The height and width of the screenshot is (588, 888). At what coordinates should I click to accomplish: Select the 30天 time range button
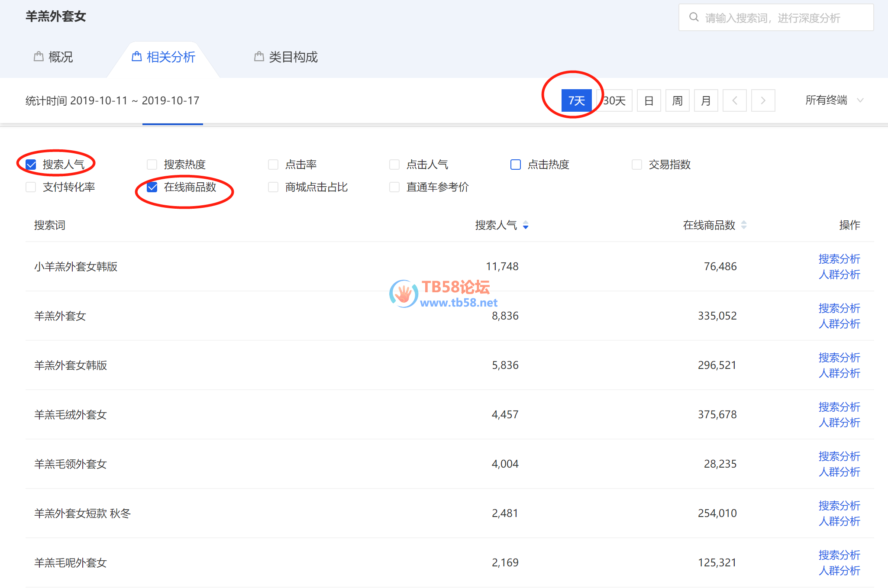(x=615, y=101)
